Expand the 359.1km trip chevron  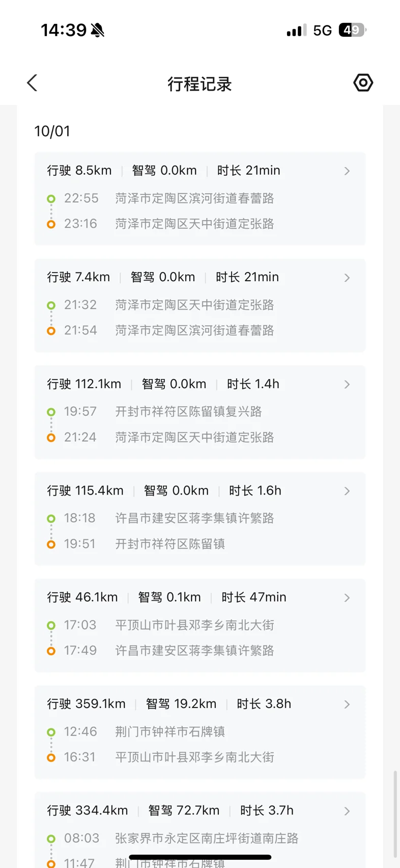click(347, 704)
